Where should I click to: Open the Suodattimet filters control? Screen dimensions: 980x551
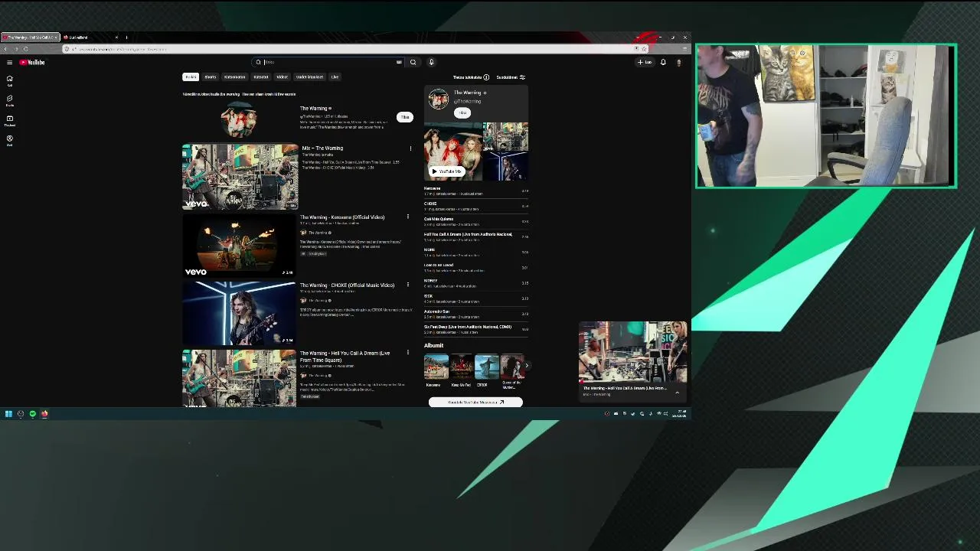511,77
